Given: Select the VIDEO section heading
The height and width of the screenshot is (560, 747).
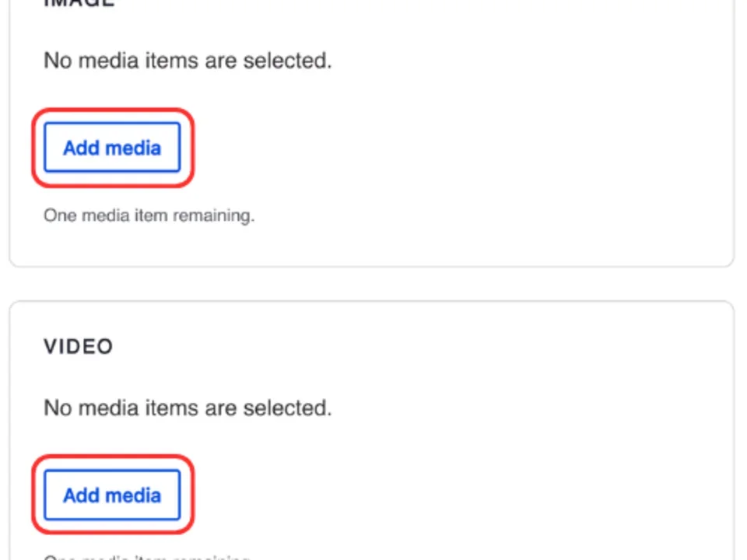Looking at the screenshot, I should pos(79,346).
